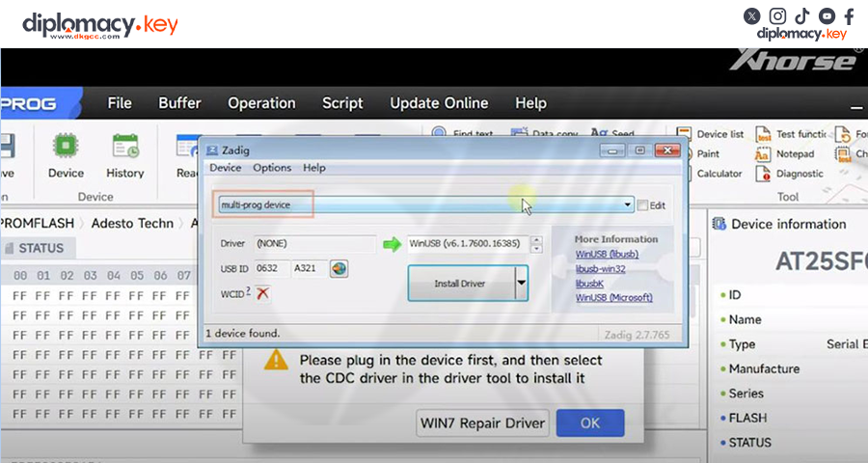This screenshot has height=463, width=868.
Task: Open the File menu in Xhorse
Action: point(120,103)
